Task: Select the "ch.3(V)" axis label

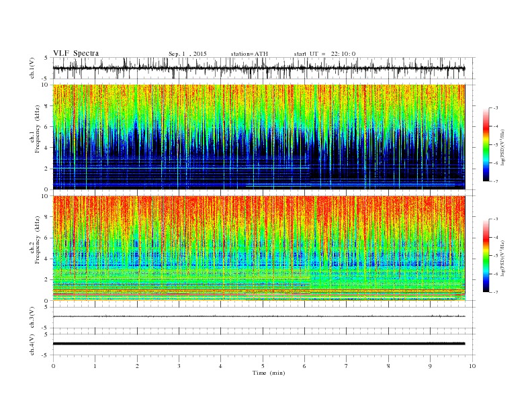Action: pos(32,318)
